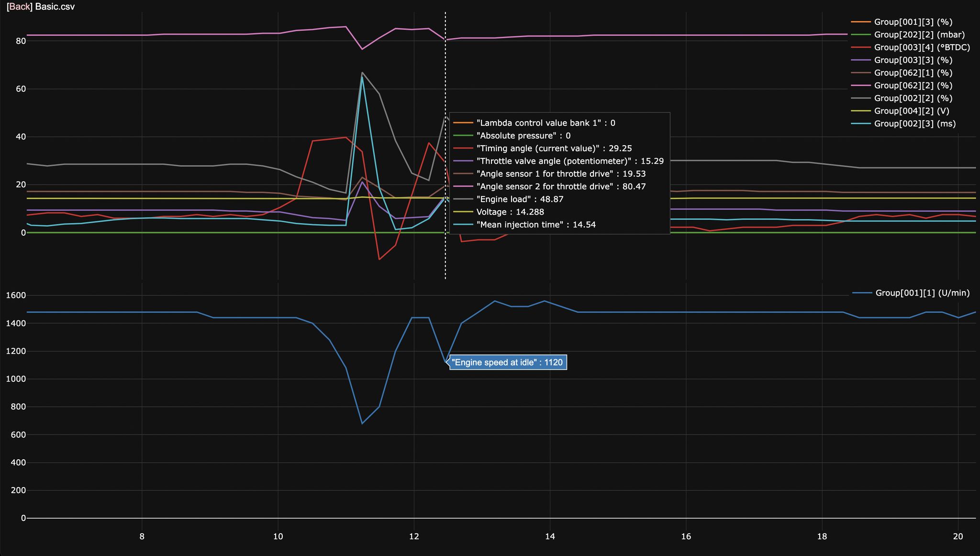Toggle Group[001][3] (%) trace in legend

[902, 22]
